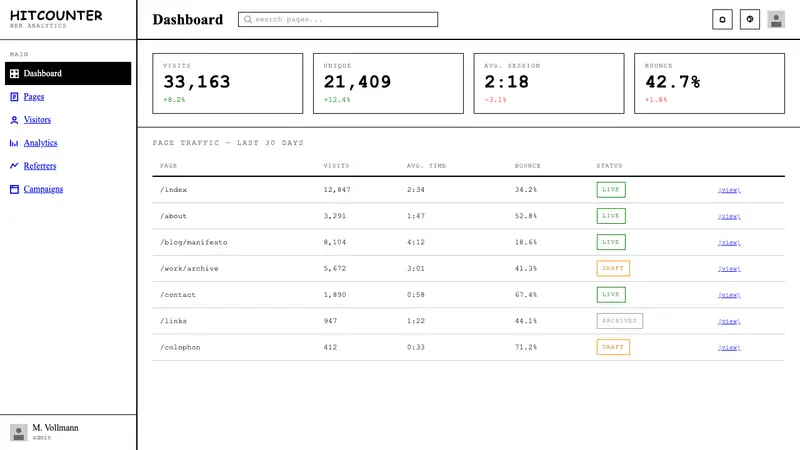Open view link for /colophon row
The height and width of the screenshot is (450, 800).
click(x=729, y=347)
